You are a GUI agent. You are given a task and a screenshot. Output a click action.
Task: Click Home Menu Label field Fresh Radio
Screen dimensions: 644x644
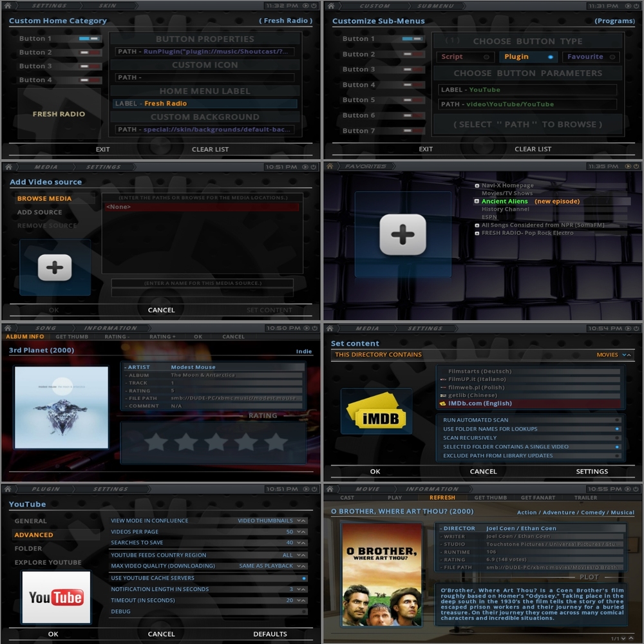tap(205, 104)
